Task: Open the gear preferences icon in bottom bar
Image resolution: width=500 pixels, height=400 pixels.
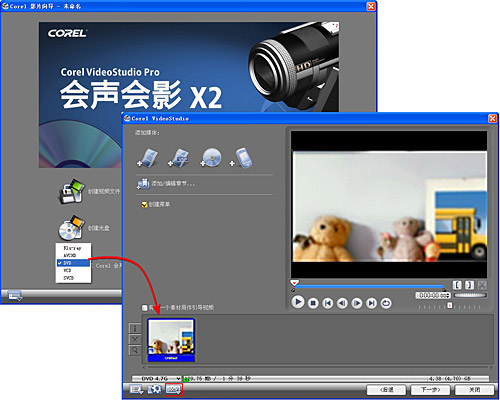Action: coord(154,390)
